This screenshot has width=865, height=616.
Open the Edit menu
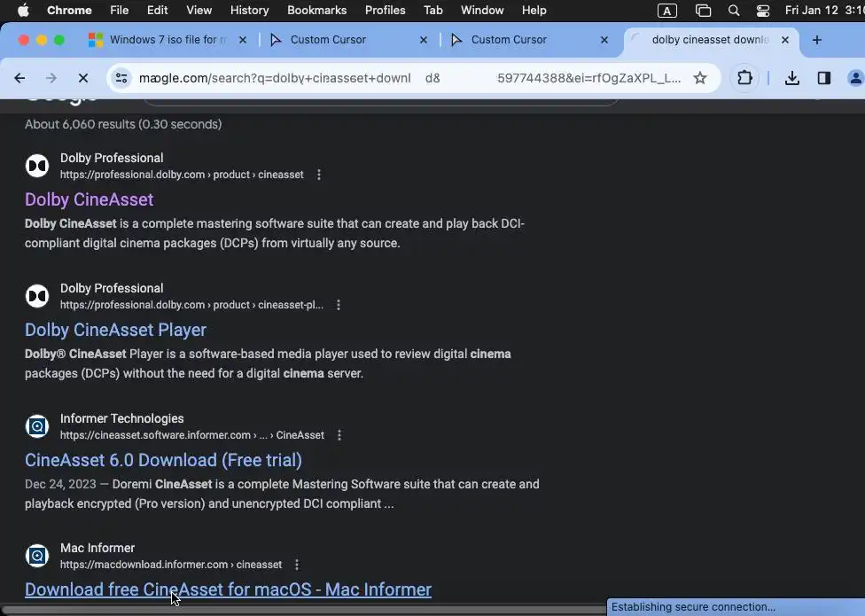point(157,10)
